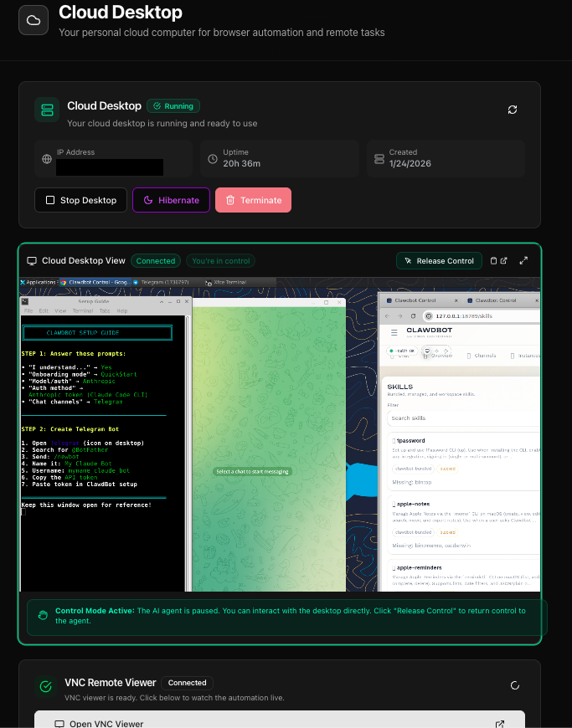Screen dimensions: 572x728
Task: Click blocked tag on apple-notes card
Action: [x=447, y=532]
